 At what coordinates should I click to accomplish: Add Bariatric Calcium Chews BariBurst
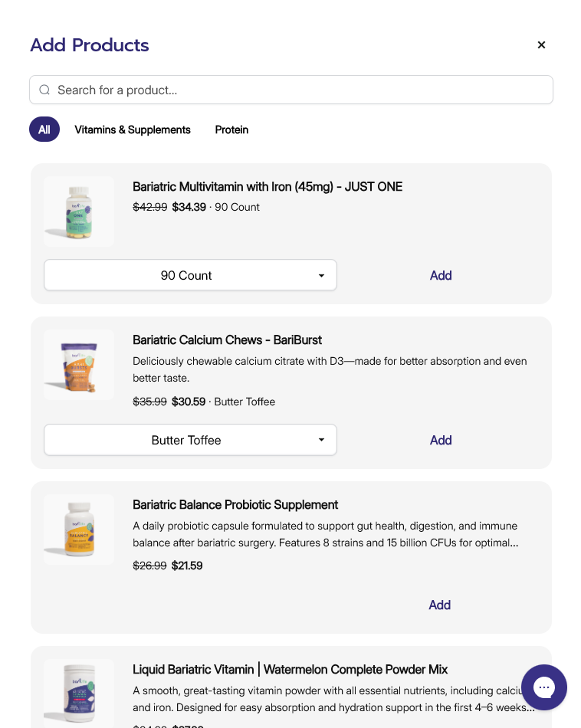pyautogui.click(x=441, y=440)
